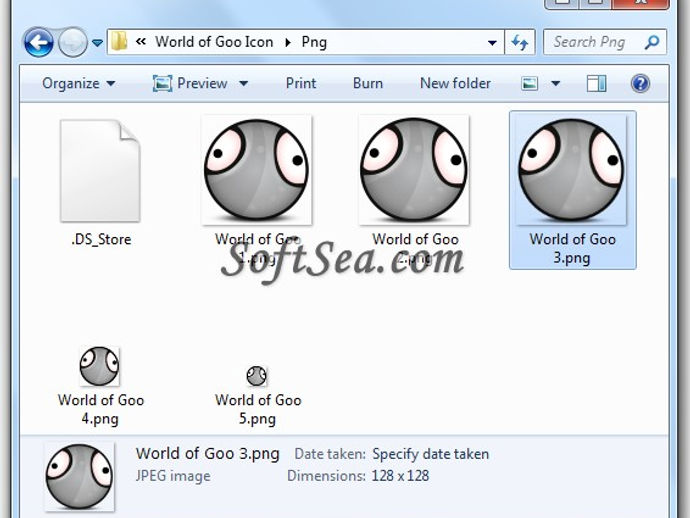Select the .DS_Store file name
Viewport: 690px width, 518px height.
101,239
